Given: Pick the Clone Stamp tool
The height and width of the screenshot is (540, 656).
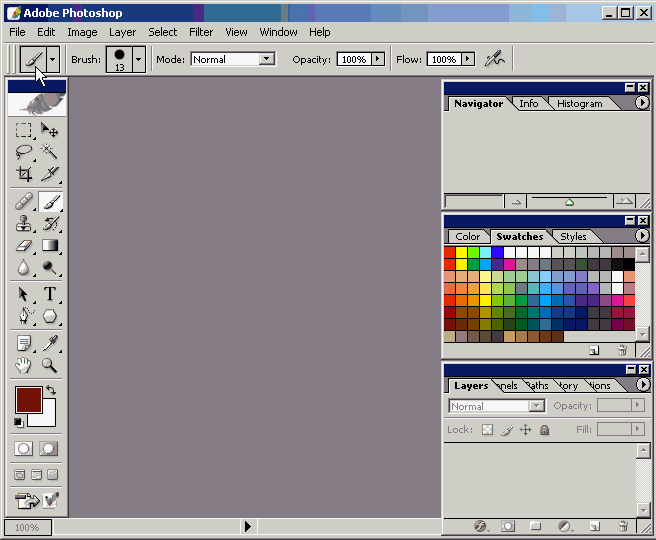Looking at the screenshot, I should click(24, 223).
